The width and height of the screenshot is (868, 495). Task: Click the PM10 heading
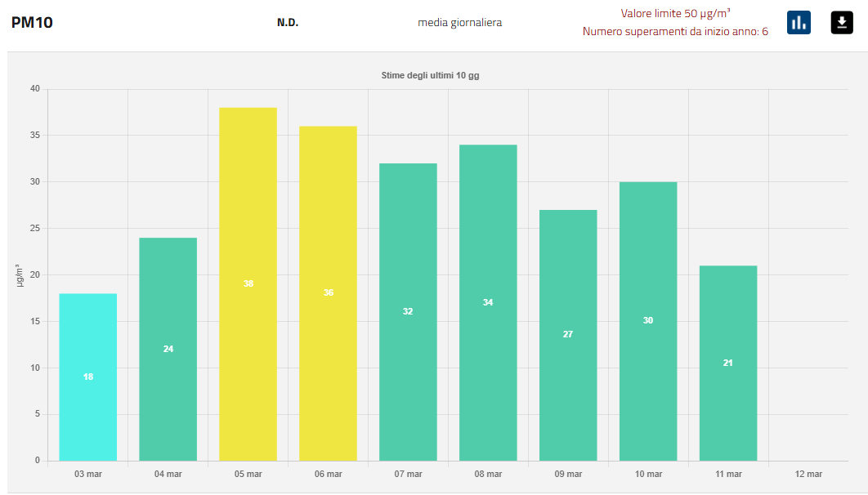click(x=32, y=23)
